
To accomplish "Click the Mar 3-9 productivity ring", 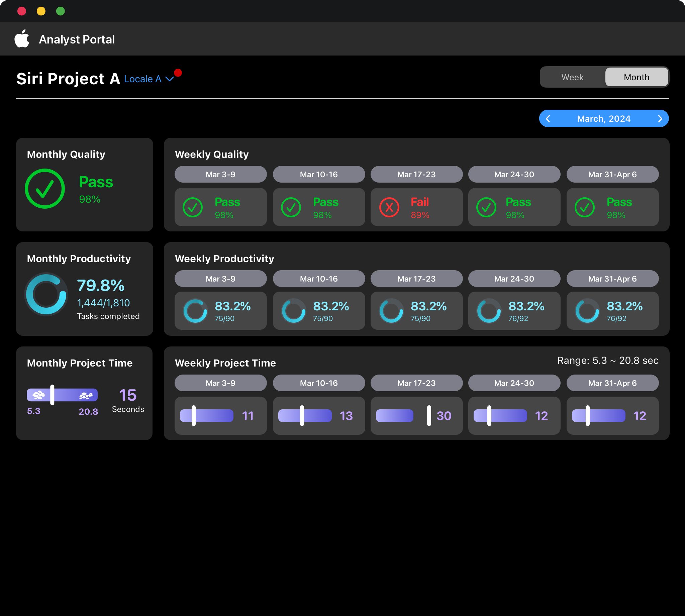I will pyautogui.click(x=195, y=311).
